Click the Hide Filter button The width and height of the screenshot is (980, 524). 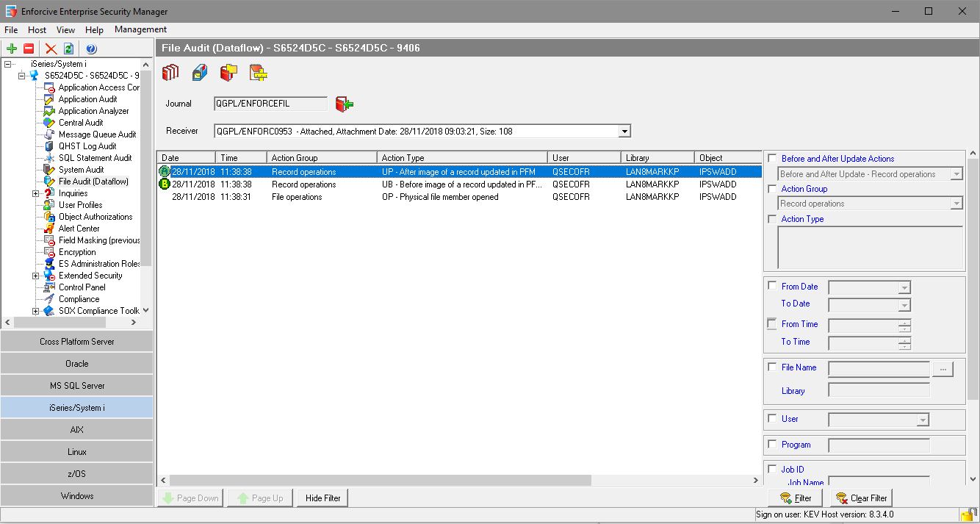(x=323, y=498)
